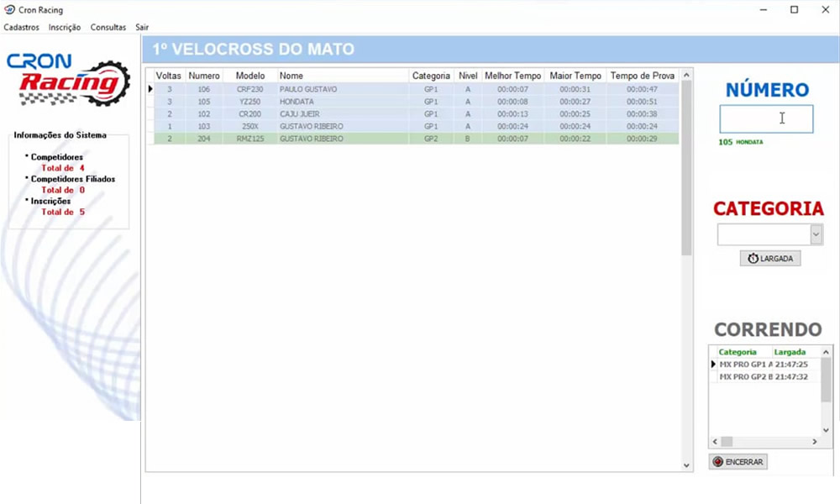Click the Cron Racing gear logo
Viewport: 840px width, 504px height.
pos(69,81)
